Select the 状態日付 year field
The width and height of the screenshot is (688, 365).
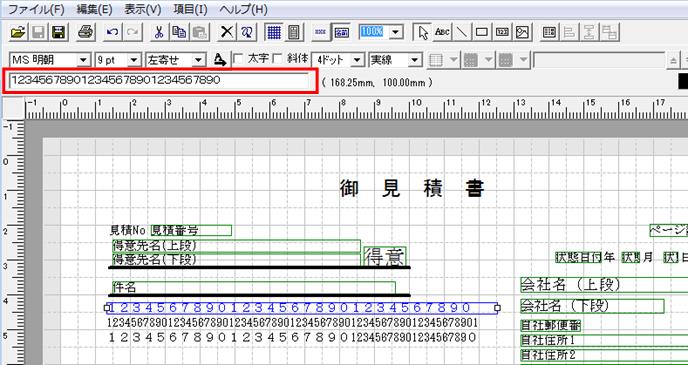tap(578, 258)
